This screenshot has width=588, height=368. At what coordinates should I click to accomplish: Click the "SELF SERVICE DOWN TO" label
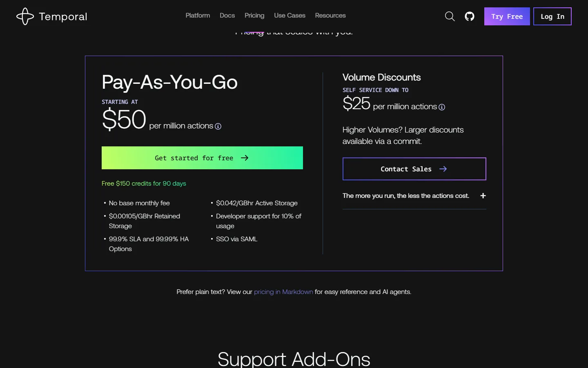375,90
